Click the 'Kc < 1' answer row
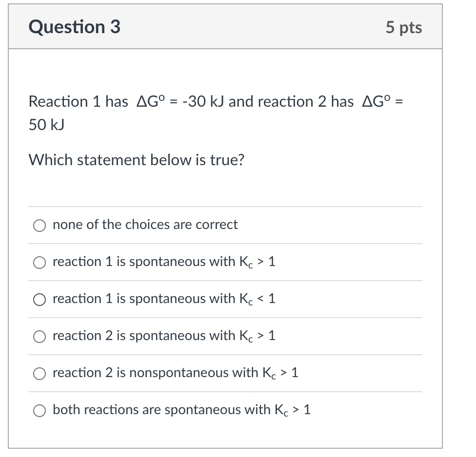Viewport: 476px width, 457px height. click(164, 299)
